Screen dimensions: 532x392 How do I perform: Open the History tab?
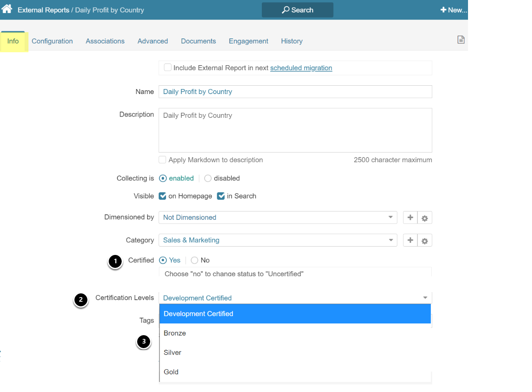pos(292,41)
